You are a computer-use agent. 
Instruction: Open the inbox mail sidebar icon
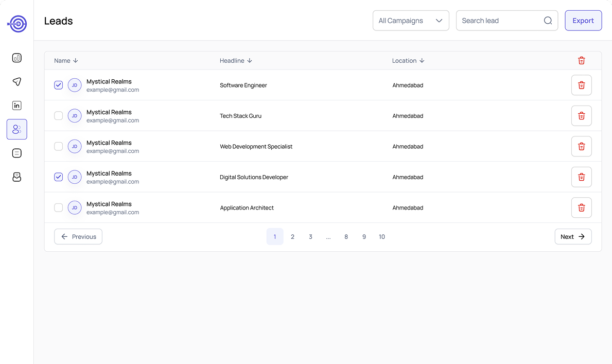click(17, 177)
